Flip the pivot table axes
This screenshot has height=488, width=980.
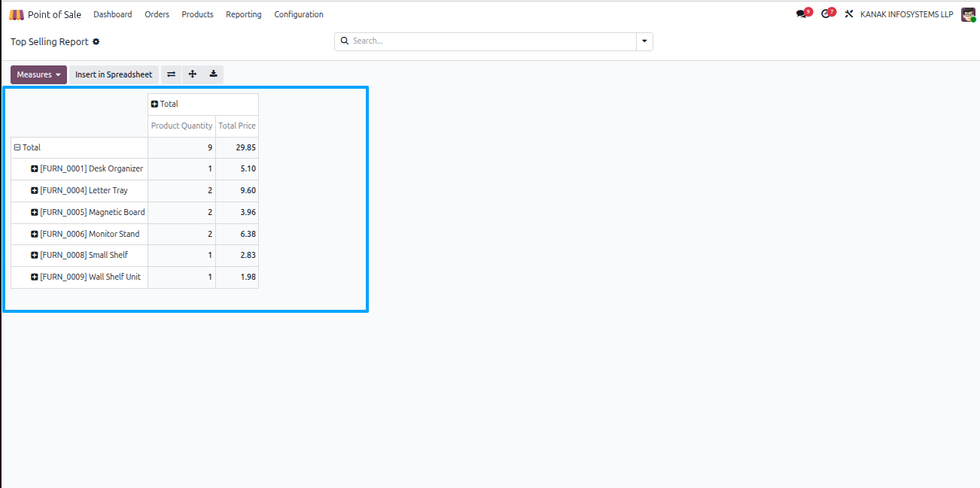pyautogui.click(x=171, y=74)
